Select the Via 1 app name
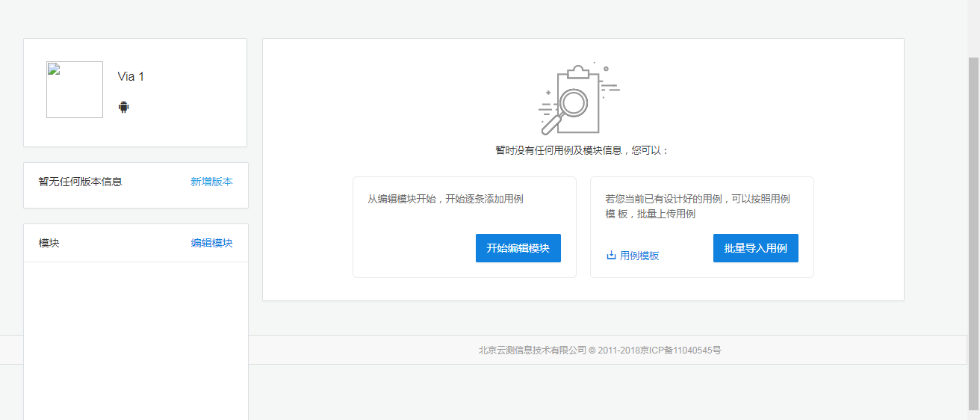 tap(131, 76)
